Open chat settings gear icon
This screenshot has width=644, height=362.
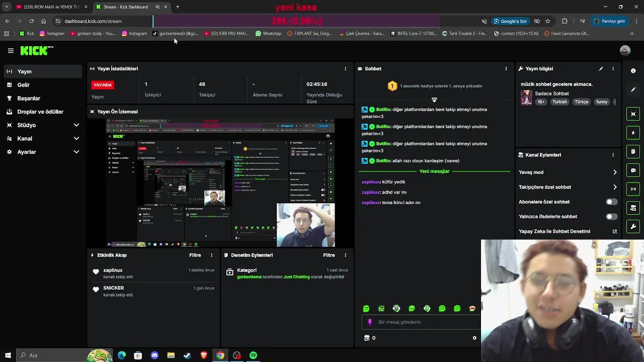pyautogui.click(x=474, y=338)
